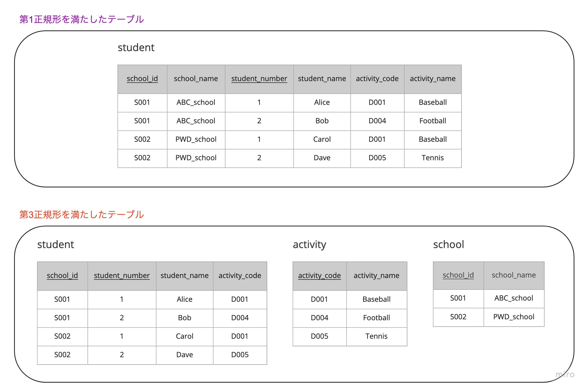The width and height of the screenshot is (588, 391).
Task: Click the Dave cell in lower student table
Action: point(184,355)
